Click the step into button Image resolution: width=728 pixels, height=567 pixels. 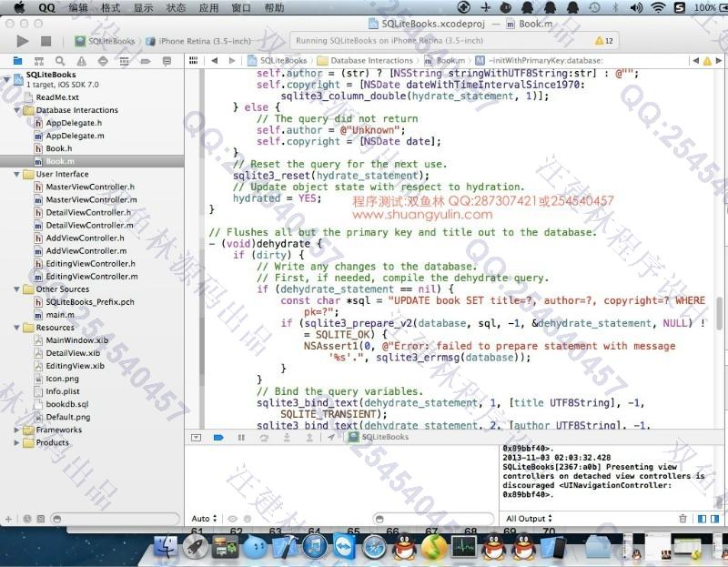click(287, 438)
